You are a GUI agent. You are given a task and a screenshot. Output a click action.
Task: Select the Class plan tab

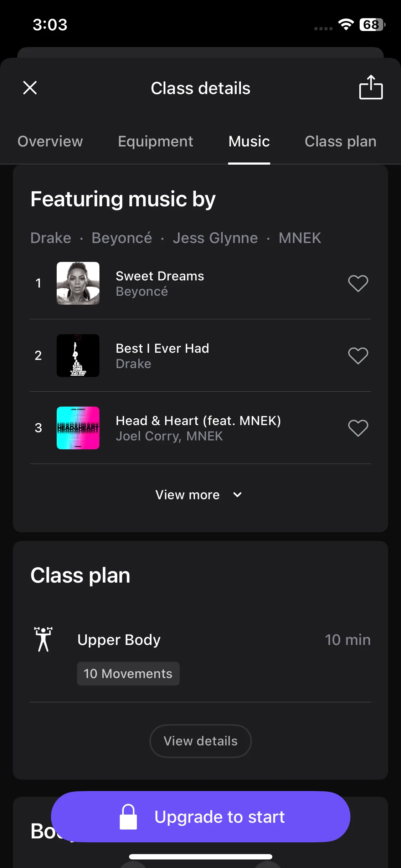pyautogui.click(x=340, y=141)
